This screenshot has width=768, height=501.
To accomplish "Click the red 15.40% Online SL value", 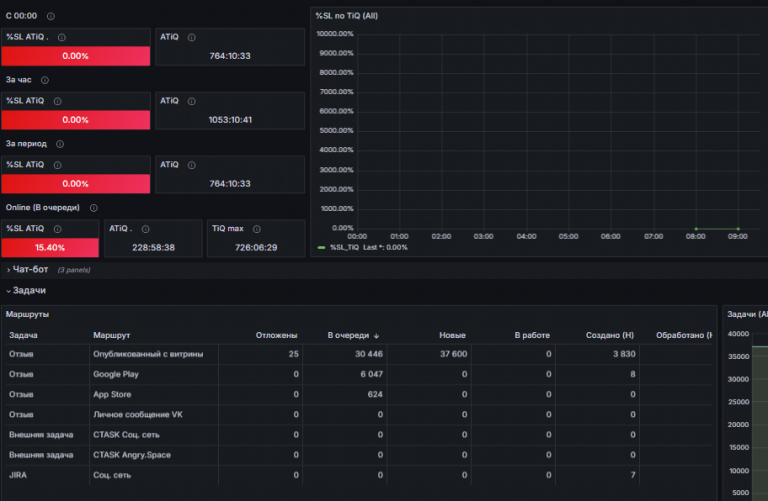I will (x=50, y=247).
